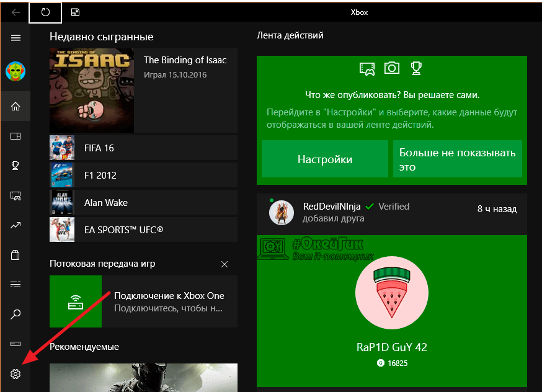Click the RaP1D GuY 42 name
The image size is (542, 392).
(x=392, y=347)
